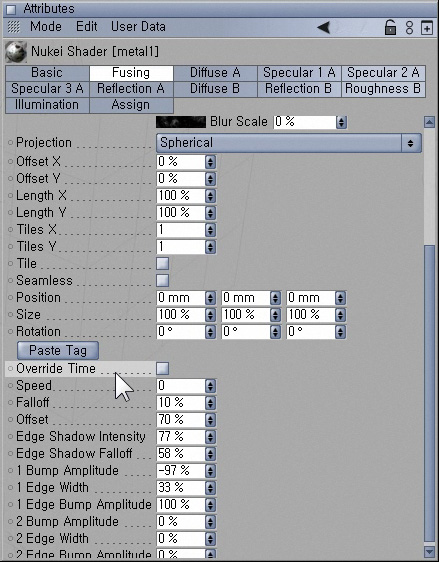The width and height of the screenshot is (439, 562).
Task: Click the grip handle beside Mode
Action: tap(14, 27)
